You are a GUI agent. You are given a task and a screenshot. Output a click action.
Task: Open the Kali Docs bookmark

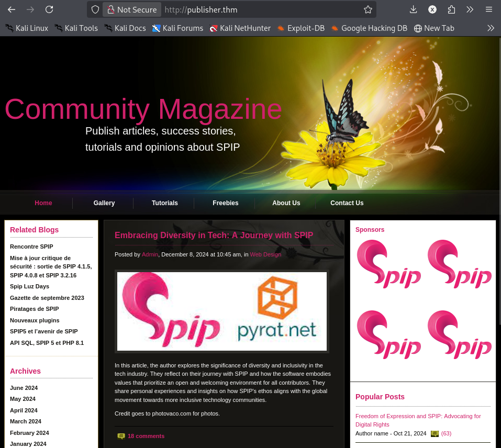(x=125, y=28)
